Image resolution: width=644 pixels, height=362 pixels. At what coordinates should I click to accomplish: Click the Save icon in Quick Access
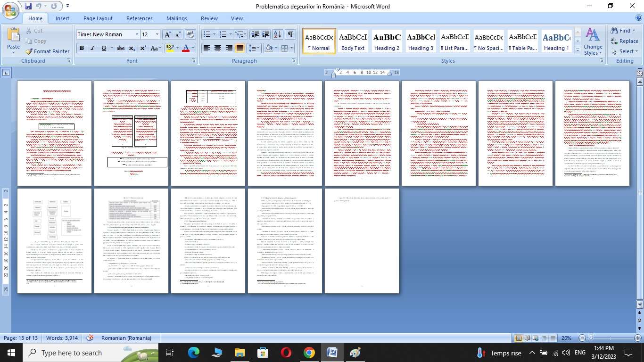28,6
